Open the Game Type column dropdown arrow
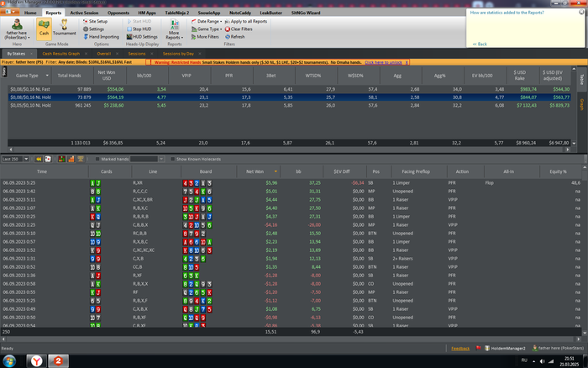 [47, 76]
